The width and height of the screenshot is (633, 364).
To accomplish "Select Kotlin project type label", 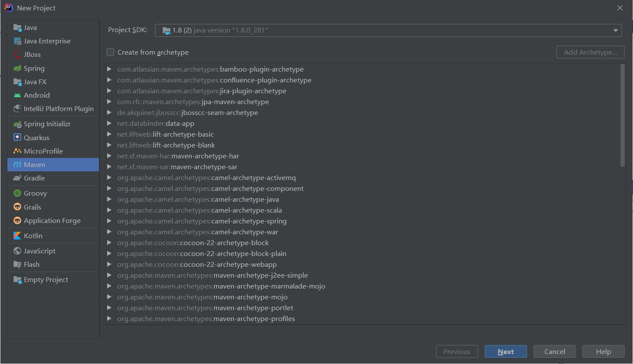I will pos(33,236).
